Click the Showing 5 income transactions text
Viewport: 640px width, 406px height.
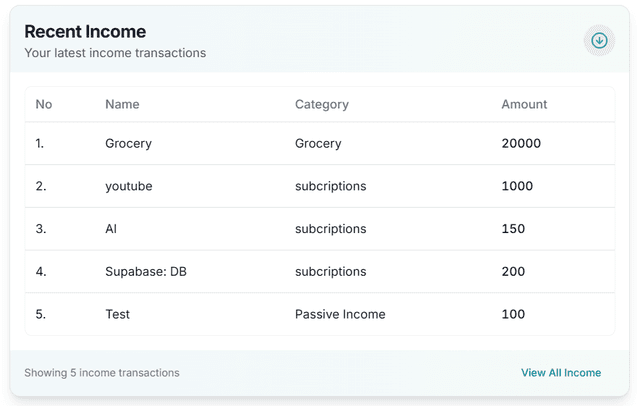coord(102,373)
